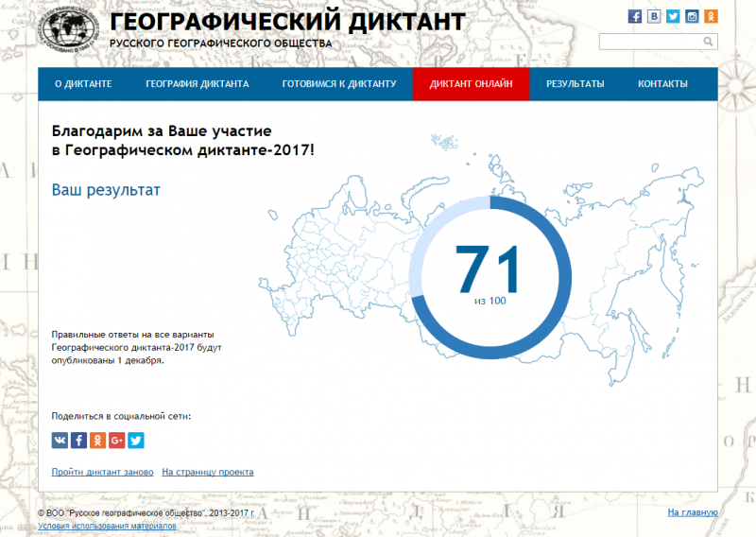Click the 'Ваш результат' heading
This screenshot has width=756, height=537.
106,190
